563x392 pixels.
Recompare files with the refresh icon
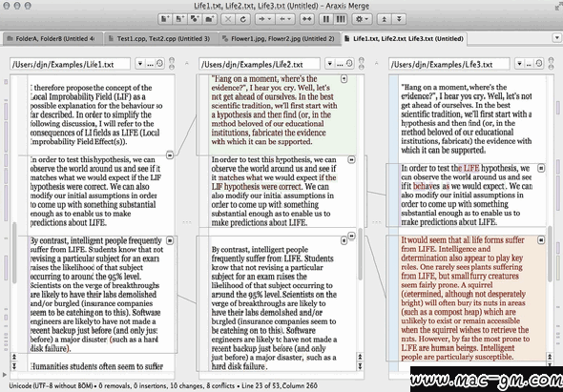click(243, 19)
